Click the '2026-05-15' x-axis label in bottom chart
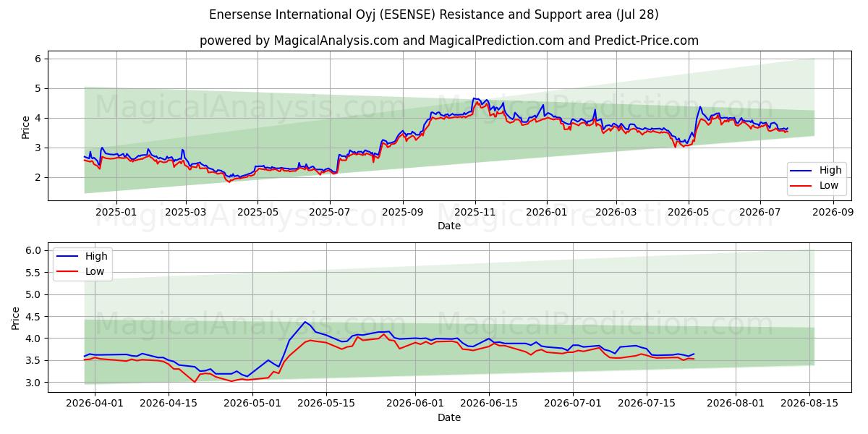This screenshot has width=868, height=434. pyautogui.click(x=325, y=404)
